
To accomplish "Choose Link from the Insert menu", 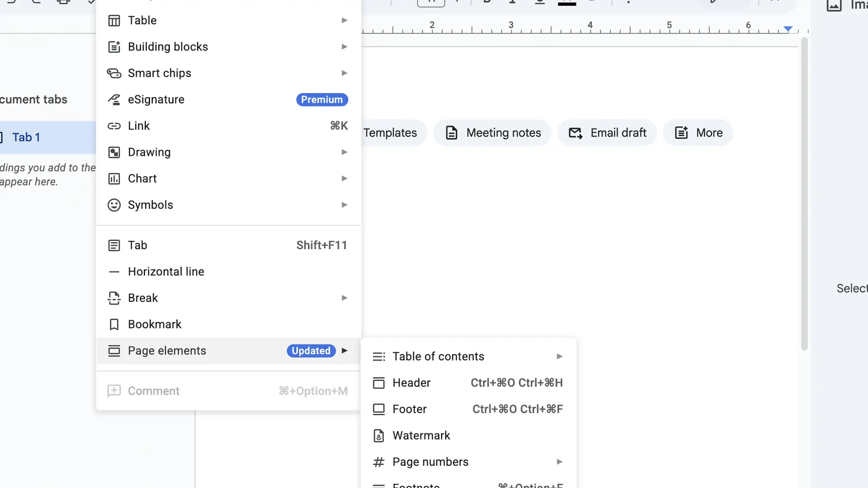I will 139,126.
